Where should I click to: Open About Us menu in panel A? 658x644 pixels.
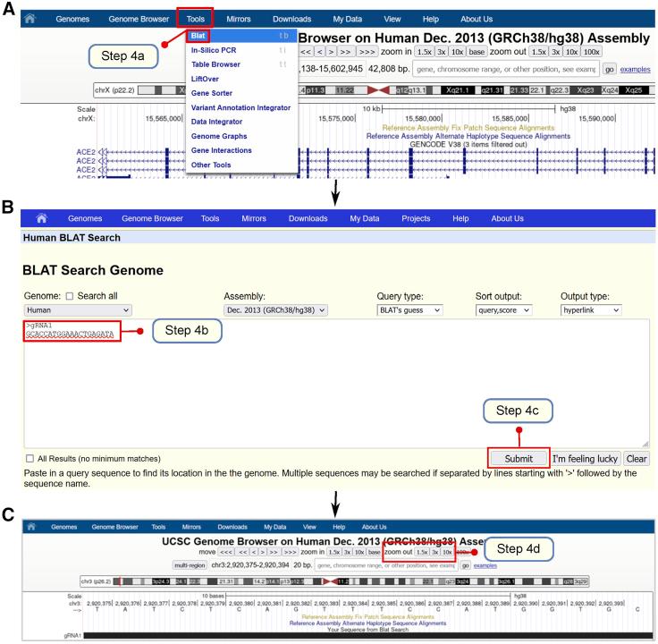coord(477,19)
